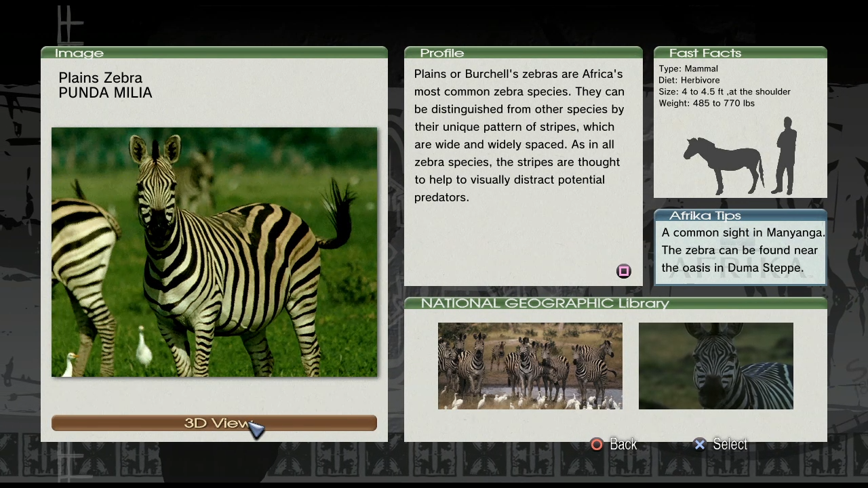The image size is (868, 488).
Task: Select the NATIONAL GEOGRAPHIC Library header
Action: [x=616, y=303]
